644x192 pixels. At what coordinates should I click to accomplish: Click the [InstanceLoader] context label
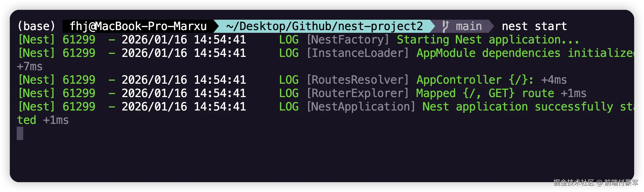358,53
